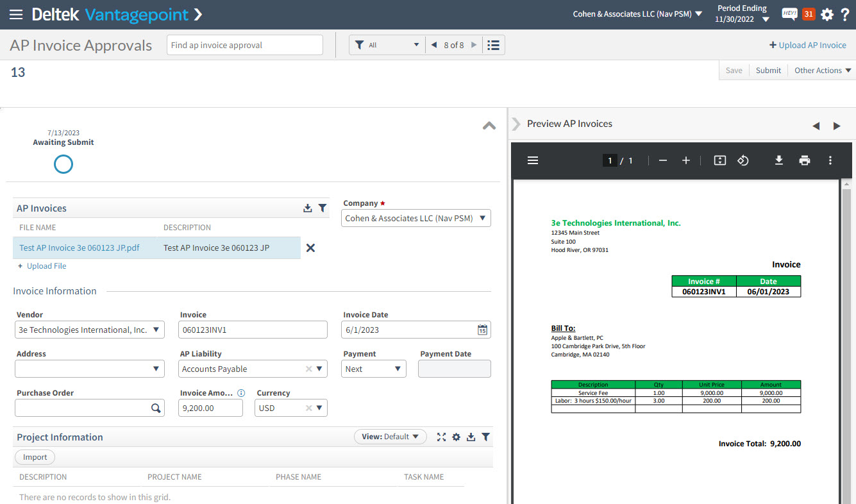The width and height of the screenshot is (856, 504).
Task: Open the AP Liability dropdown arrow
Action: (x=320, y=369)
